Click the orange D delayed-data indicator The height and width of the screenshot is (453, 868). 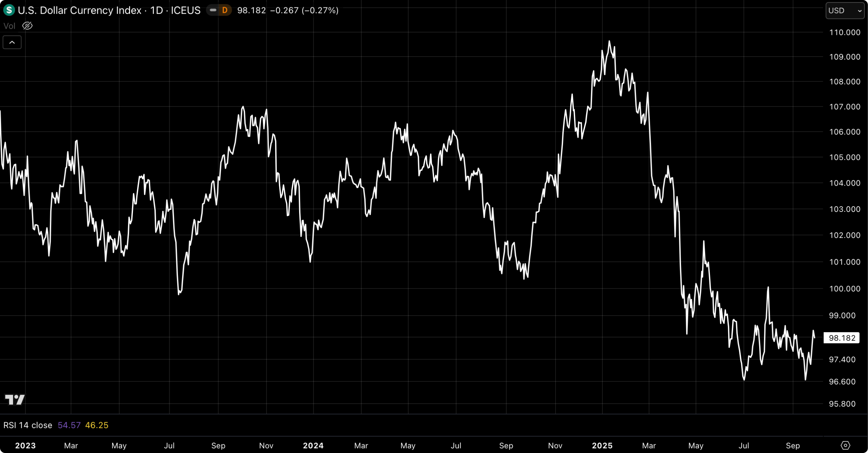224,10
